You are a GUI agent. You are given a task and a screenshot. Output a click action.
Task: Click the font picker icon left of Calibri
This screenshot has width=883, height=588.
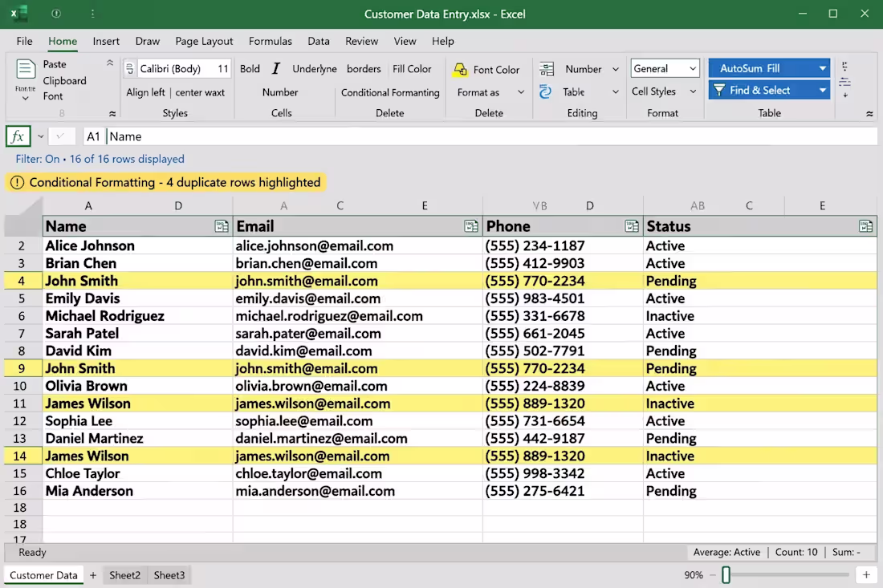click(x=129, y=69)
